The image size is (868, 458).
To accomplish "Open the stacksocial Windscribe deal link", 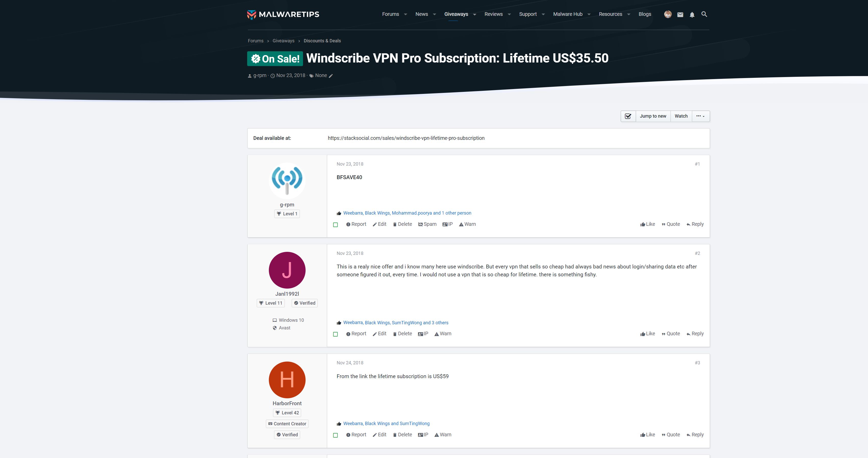I will (406, 138).
